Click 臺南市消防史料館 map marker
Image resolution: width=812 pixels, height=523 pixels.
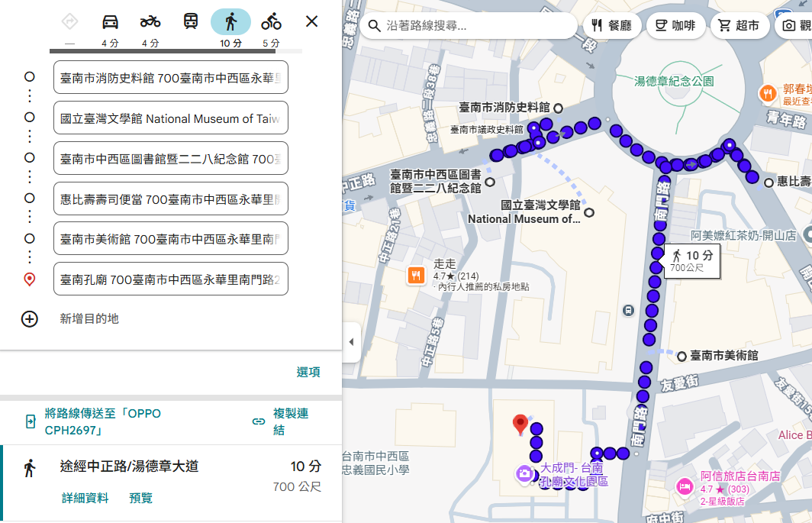coord(559,108)
